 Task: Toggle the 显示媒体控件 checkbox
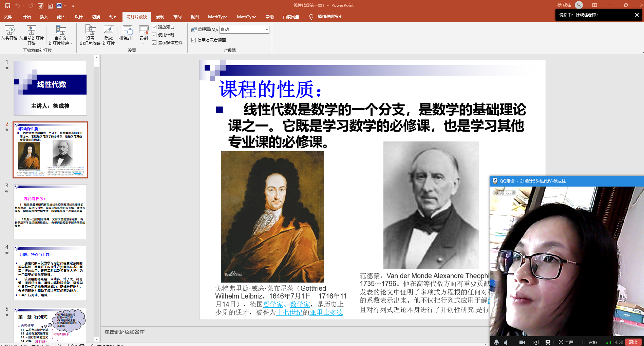(x=154, y=43)
